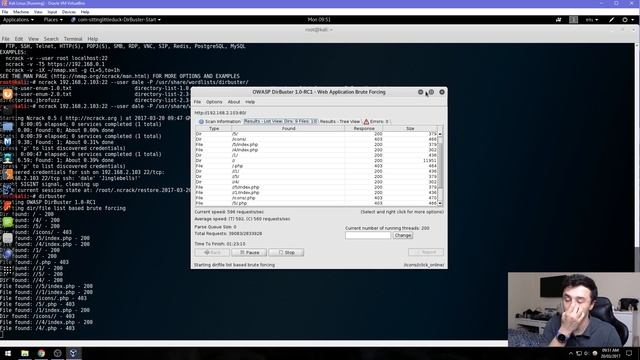Open the Windows notification center icon
This screenshot has height=360, width=640.
pos(629,353)
